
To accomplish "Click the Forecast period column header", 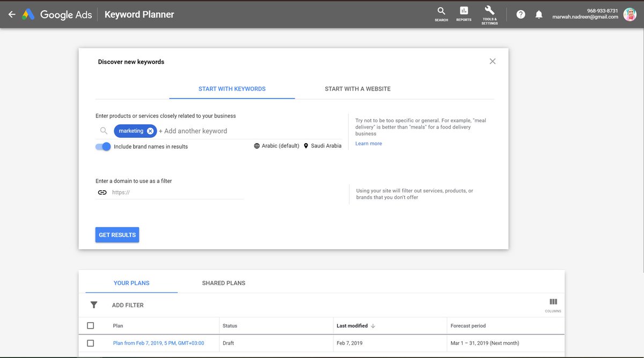I will pos(468,325).
